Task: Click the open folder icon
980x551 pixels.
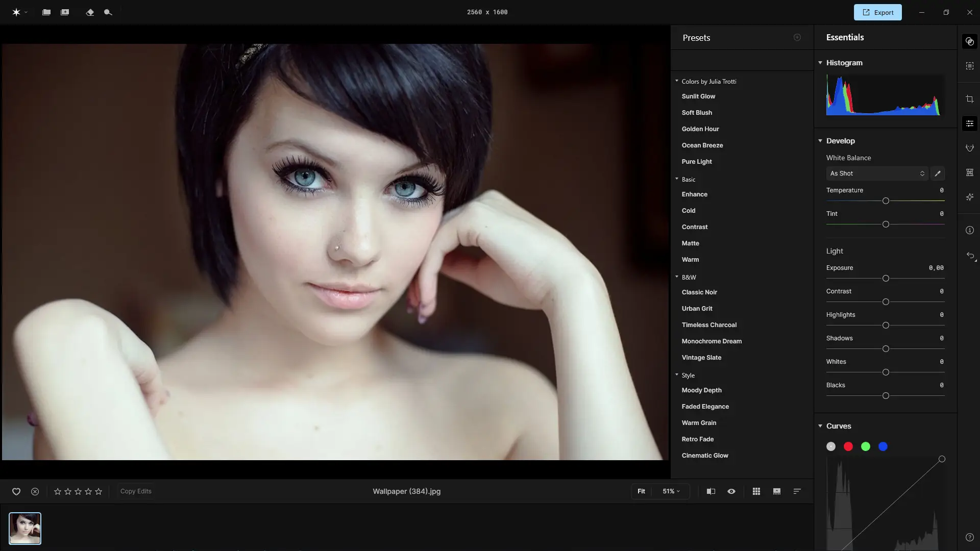Action: tap(46, 12)
